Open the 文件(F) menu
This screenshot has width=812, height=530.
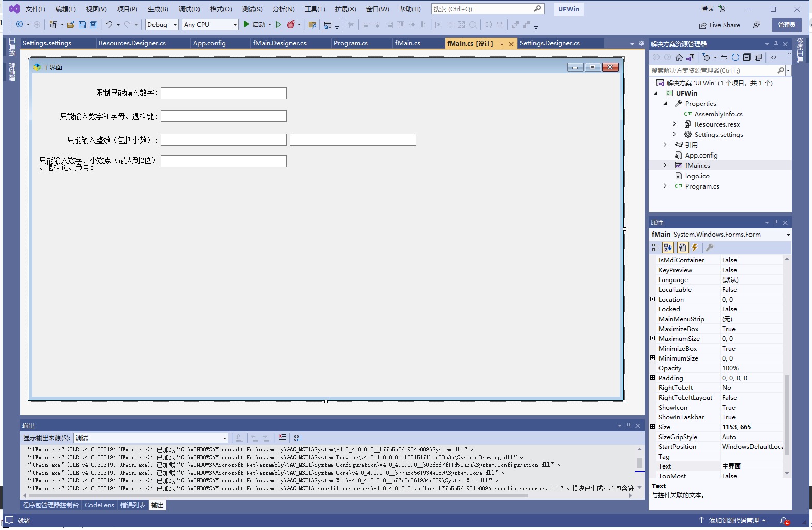(35, 9)
